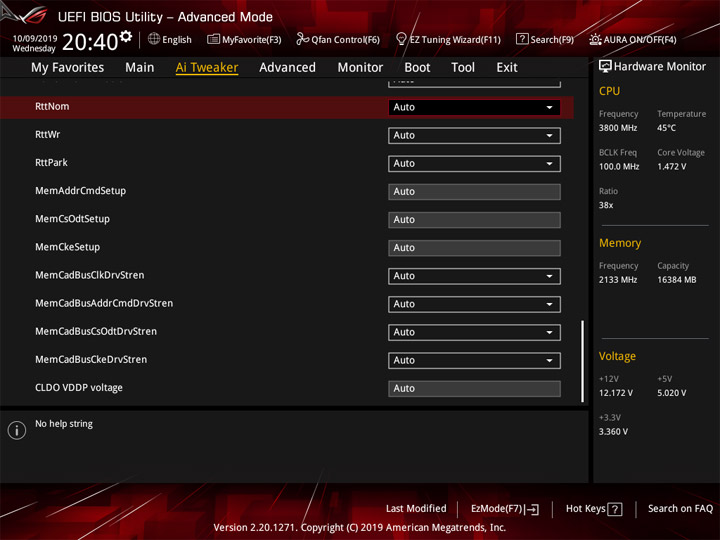
Task: Open the RttNom dropdown
Action: point(474,107)
